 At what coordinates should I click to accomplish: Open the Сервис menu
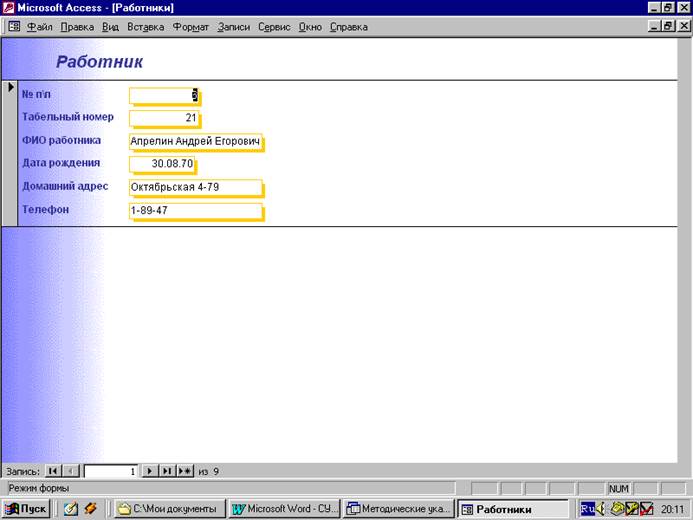click(274, 27)
